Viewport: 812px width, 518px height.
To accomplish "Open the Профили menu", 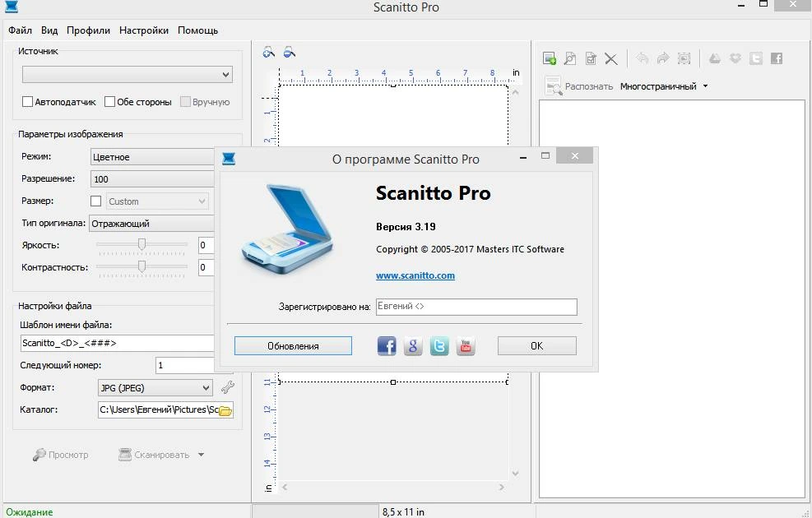I will [x=89, y=30].
